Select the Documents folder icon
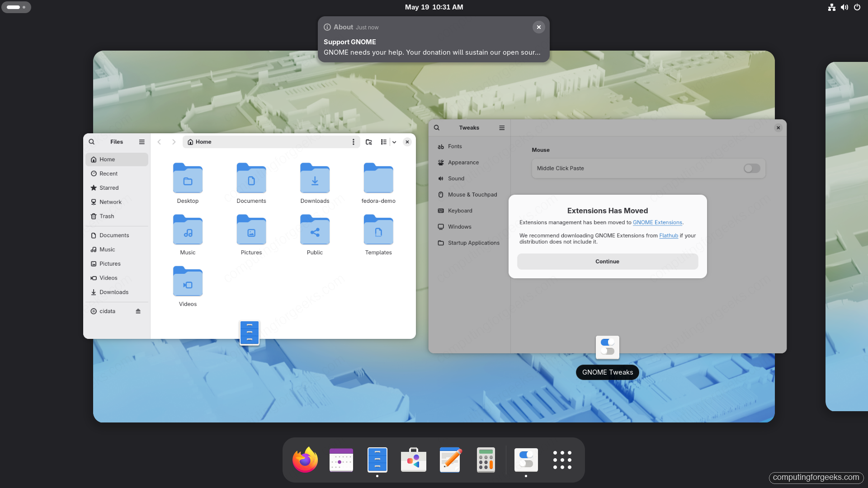This screenshot has width=868, height=488. tap(251, 178)
